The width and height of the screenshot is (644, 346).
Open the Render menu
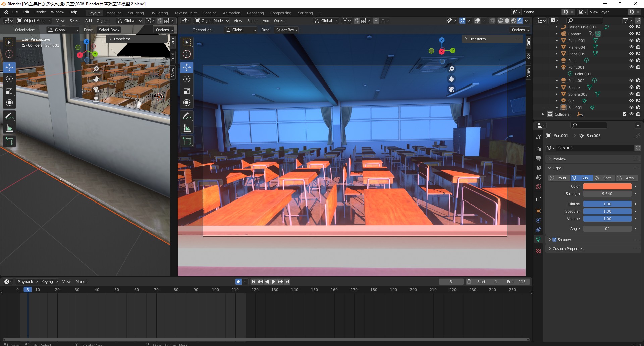(x=40, y=12)
